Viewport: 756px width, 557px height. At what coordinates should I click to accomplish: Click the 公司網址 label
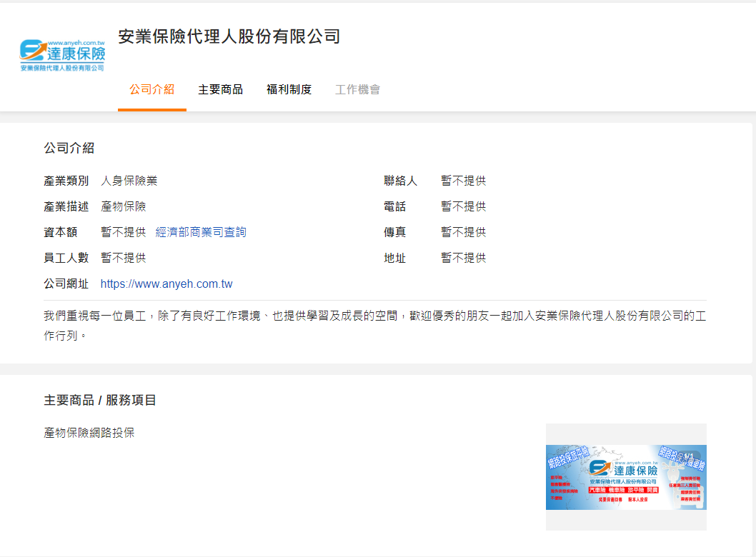point(66,283)
